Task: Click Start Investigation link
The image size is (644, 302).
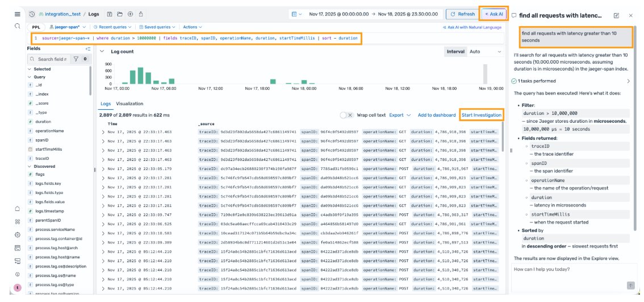Action: point(482,115)
